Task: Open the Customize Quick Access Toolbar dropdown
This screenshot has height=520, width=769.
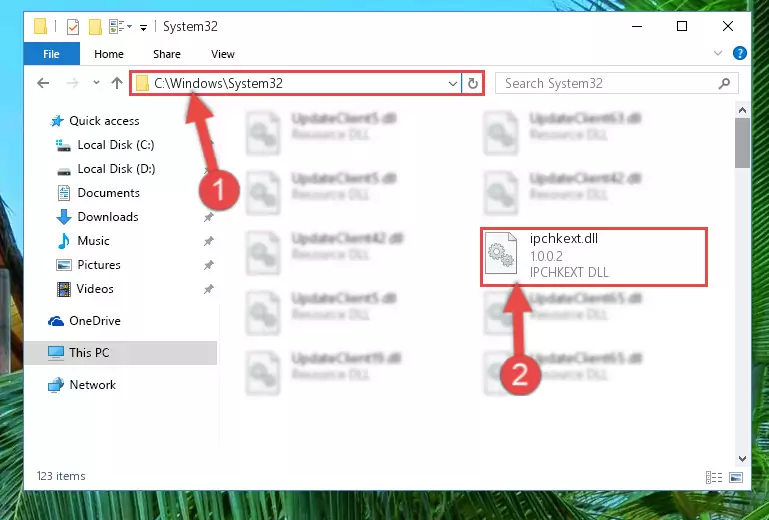Action: (x=143, y=27)
